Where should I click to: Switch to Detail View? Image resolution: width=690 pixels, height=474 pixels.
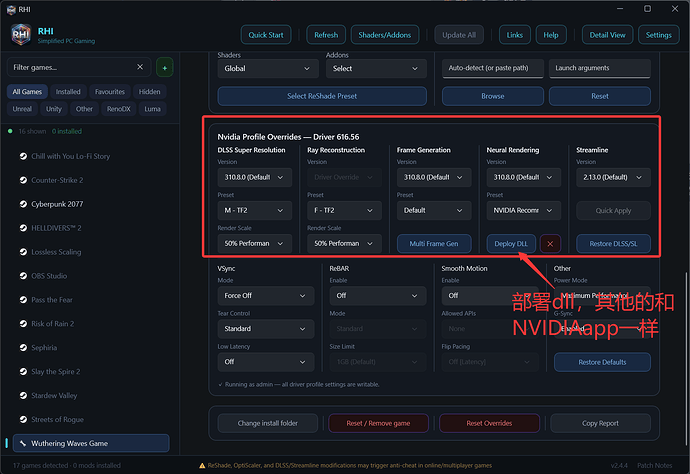click(x=607, y=35)
